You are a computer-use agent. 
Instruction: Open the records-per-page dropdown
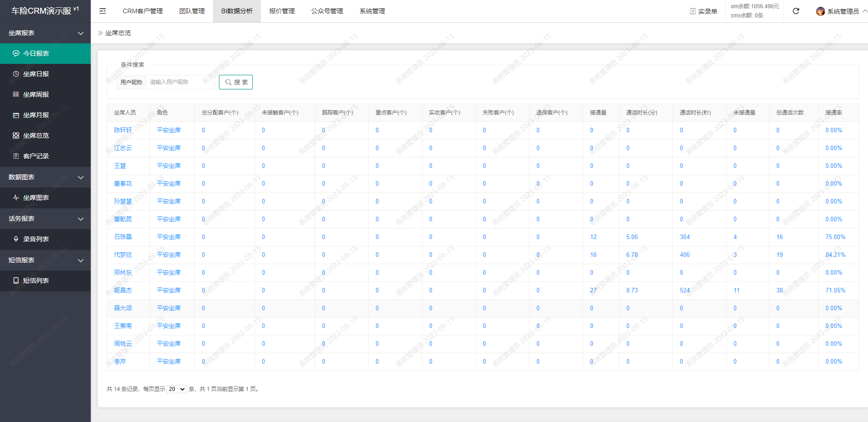pos(177,389)
